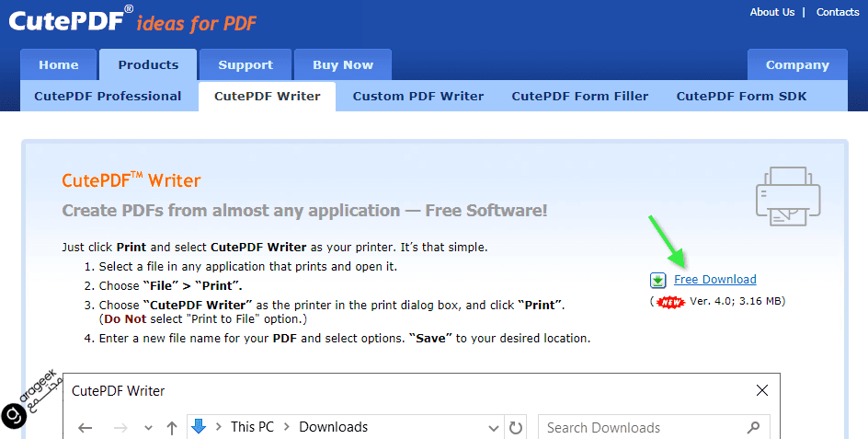
Task: Expand the chevron between This PC and Downloads
Action: pos(287,427)
